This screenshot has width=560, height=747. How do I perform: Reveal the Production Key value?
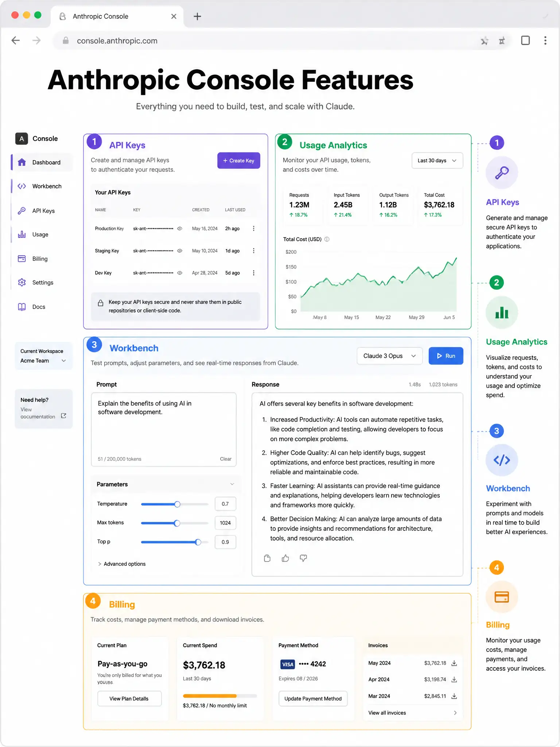tap(180, 229)
